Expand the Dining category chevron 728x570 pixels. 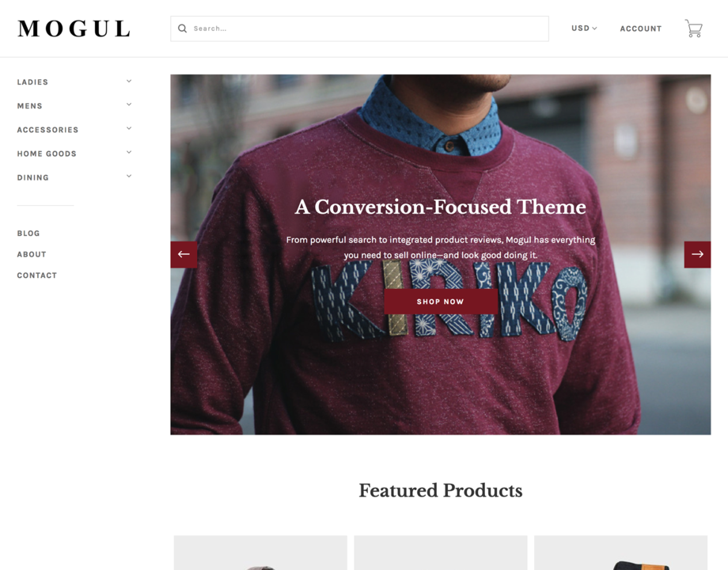pos(129,176)
